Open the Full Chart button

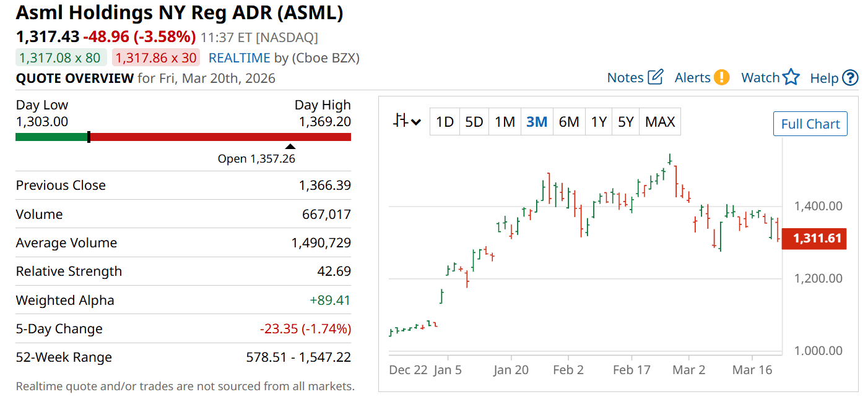pyautogui.click(x=810, y=124)
